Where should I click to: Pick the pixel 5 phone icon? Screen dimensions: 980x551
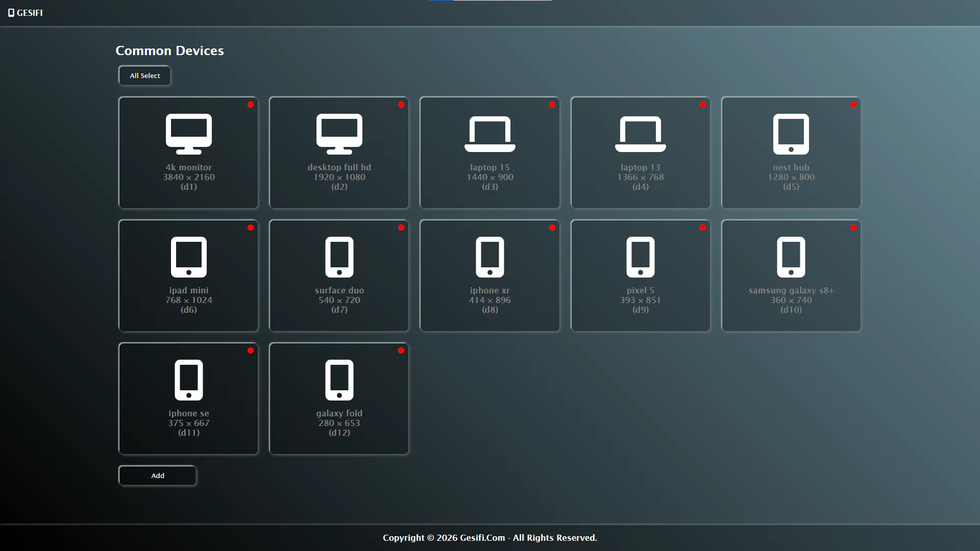pyautogui.click(x=640, y=257)
